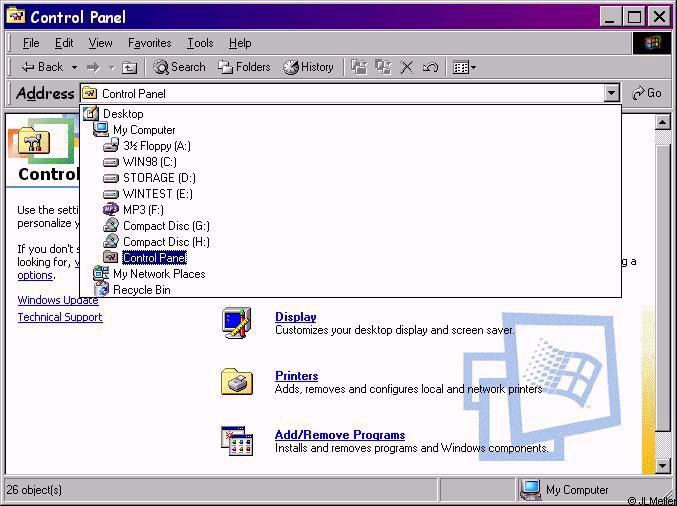Open the Display link
Image resolution: width=677 pixels, height=506 pixels.
coord(296,317)
